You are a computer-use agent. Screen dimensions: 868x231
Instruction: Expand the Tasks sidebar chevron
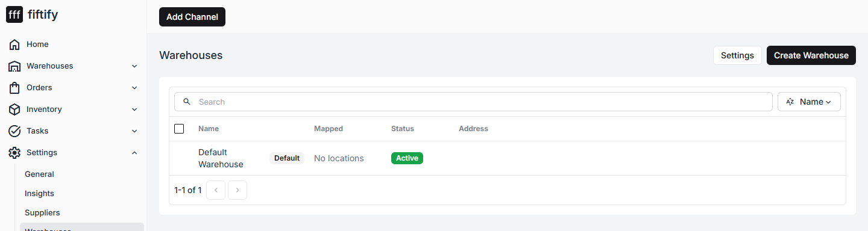[x=134, y=131]
